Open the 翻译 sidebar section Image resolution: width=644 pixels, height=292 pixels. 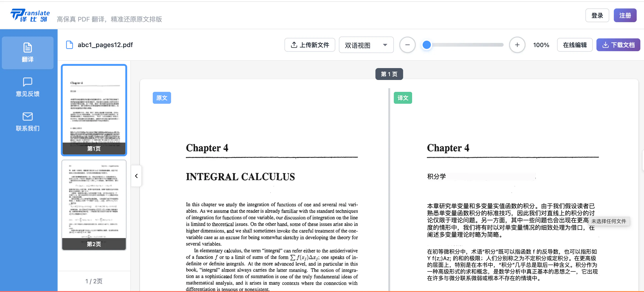pos(27,53)
